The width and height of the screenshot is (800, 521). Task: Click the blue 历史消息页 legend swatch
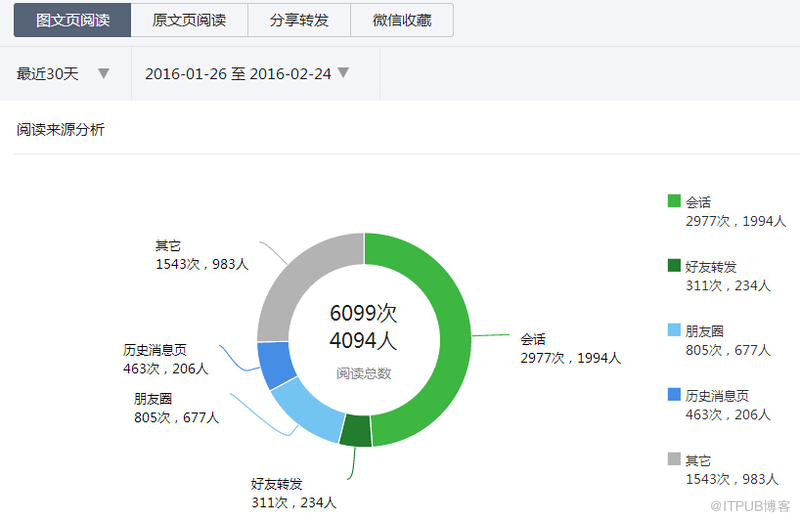coord(674,394)
